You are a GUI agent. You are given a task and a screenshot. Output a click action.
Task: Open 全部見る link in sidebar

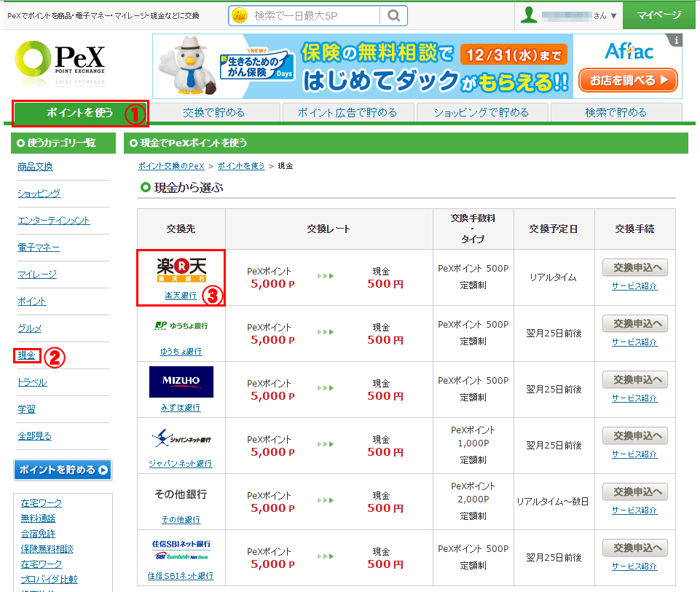34,436
